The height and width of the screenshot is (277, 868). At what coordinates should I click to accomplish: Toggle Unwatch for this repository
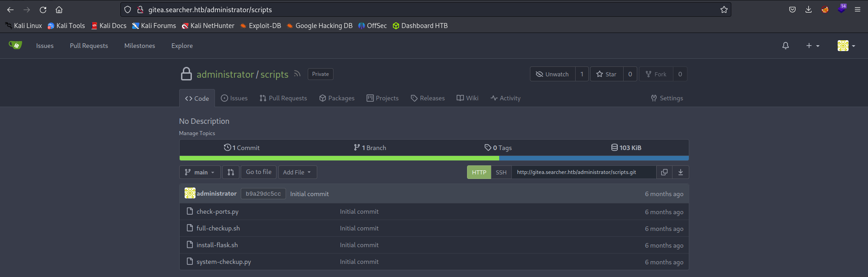[x=553, y=74]
